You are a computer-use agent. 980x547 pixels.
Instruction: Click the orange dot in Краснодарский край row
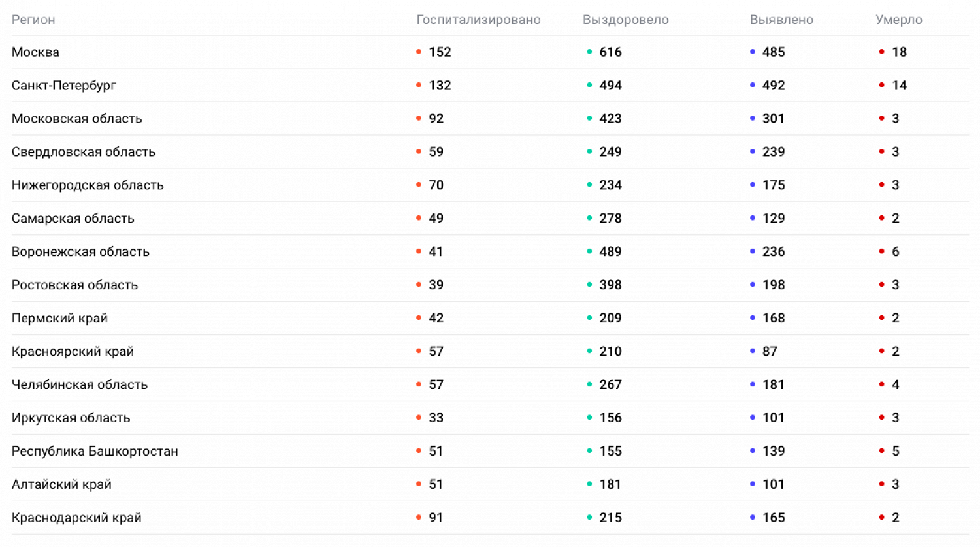tap(419, 518)
